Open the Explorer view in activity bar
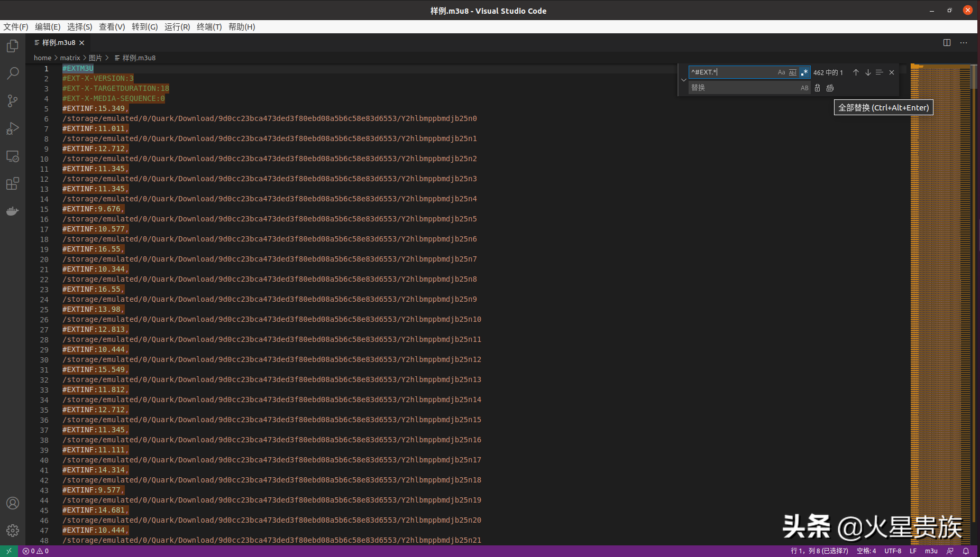Image resolution: width=980 pixels, height=557 pixels. pos(13,46)
